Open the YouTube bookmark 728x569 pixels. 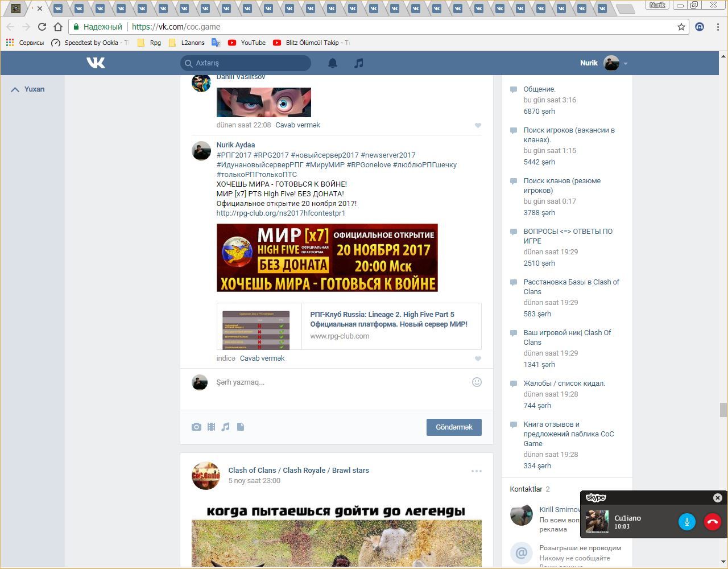247,43
